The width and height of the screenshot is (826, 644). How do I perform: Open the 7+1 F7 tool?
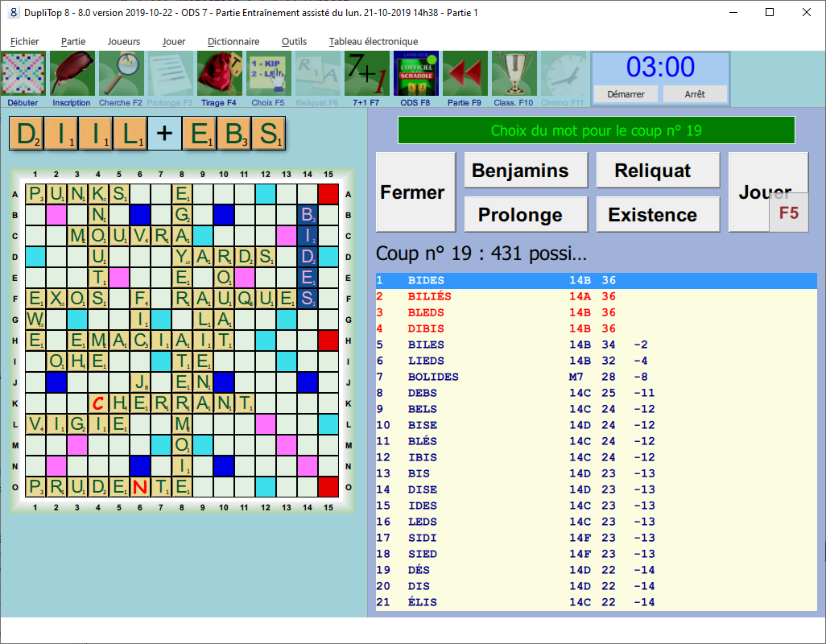(x=366, y=75)
